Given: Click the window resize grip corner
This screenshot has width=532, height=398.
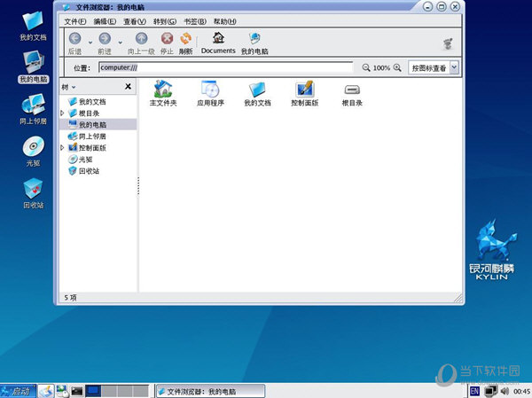Looking at the screenshot, I should [x=458, y=298].
